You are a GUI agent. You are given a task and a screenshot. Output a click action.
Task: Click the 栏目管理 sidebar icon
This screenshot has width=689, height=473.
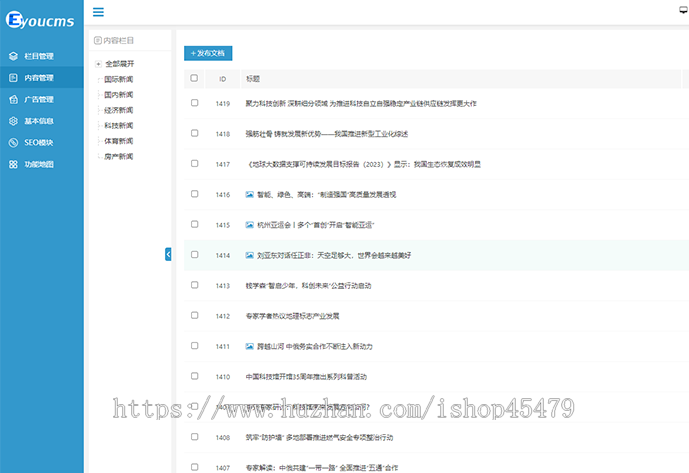point(13,56)
